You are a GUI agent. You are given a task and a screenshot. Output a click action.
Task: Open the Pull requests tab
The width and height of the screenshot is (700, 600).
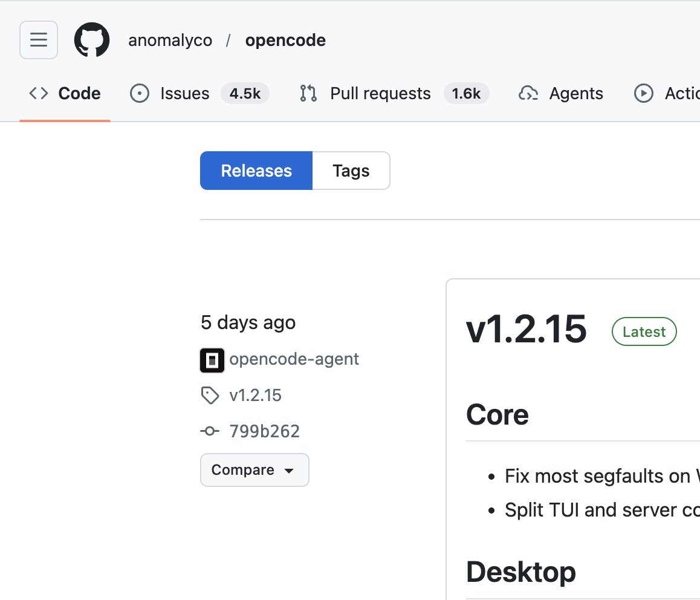coord(394,93)
